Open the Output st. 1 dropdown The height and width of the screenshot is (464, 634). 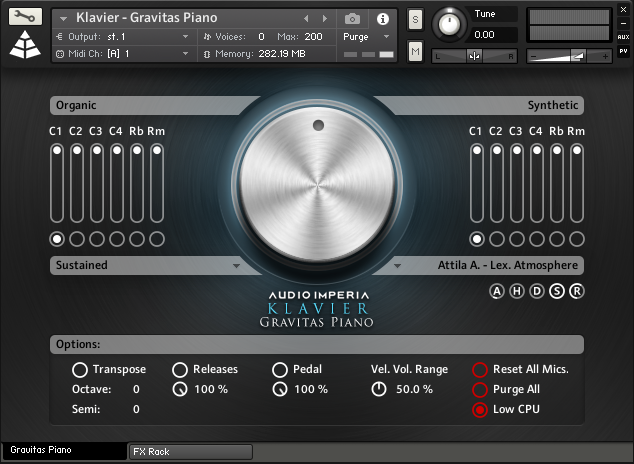[x=185, y=37]
